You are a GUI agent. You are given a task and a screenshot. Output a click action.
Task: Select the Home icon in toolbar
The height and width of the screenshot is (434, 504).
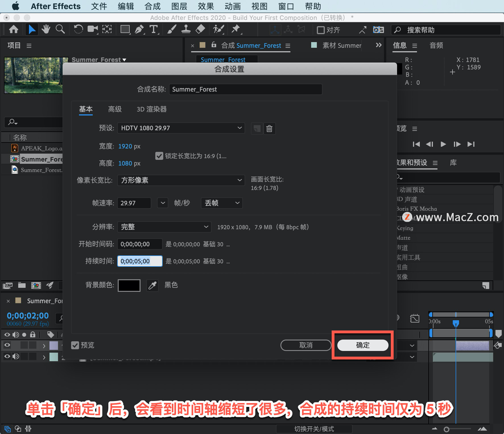tap(14, 29)
